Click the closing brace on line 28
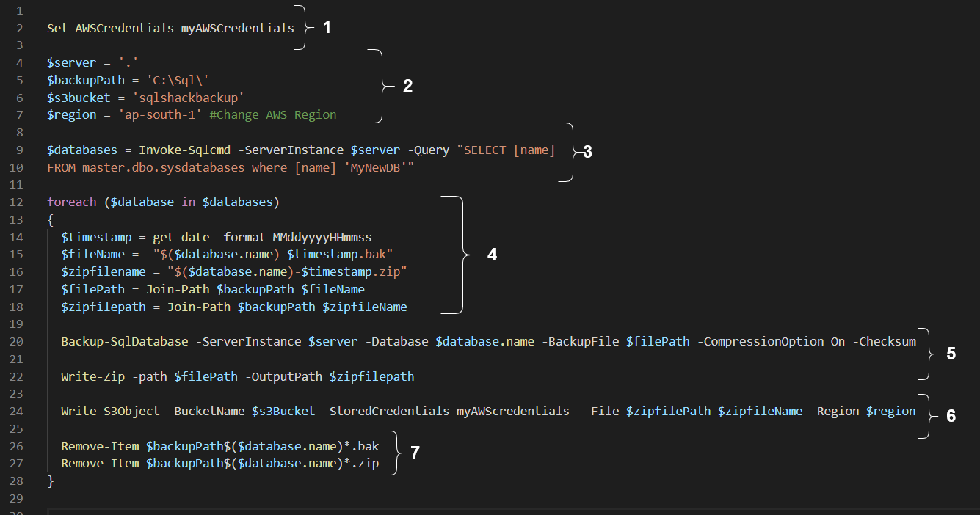Image resolution: width=980 pixels, height=515 pixels. pyautogui.click(x=51, y=481)
